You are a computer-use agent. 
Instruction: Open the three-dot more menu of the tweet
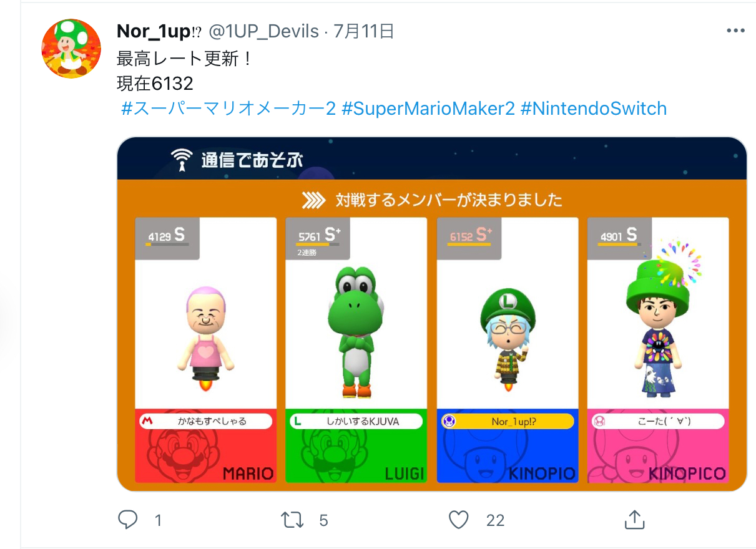[736, 31]
